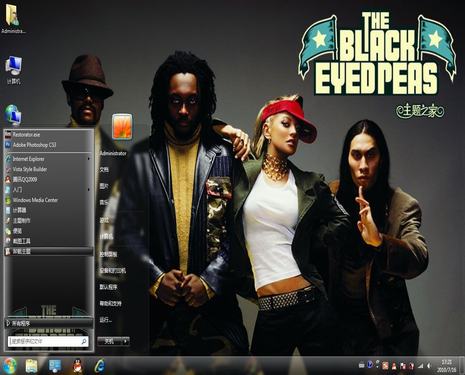Click the Windows Start orb

point(10,366)
